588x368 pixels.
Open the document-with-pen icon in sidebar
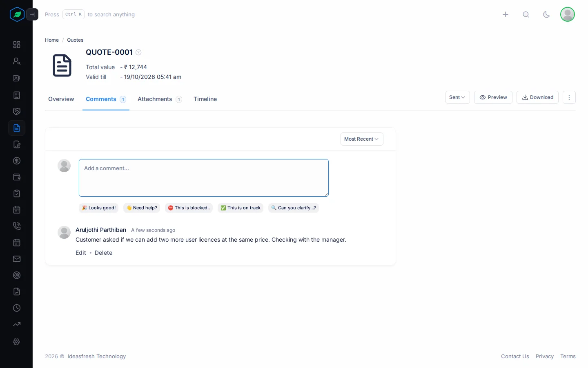coord(17,144)
